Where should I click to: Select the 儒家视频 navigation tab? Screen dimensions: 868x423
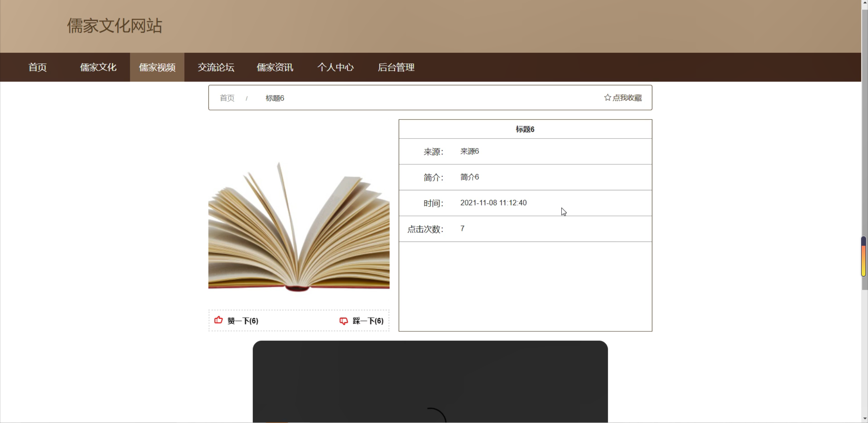pyautogui.click(x=157, y=67)
